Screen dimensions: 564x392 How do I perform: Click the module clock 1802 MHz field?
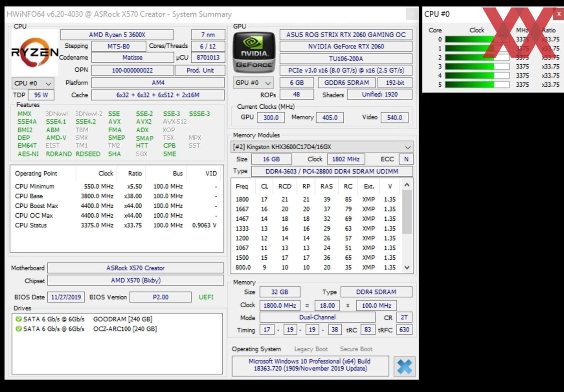346,159
